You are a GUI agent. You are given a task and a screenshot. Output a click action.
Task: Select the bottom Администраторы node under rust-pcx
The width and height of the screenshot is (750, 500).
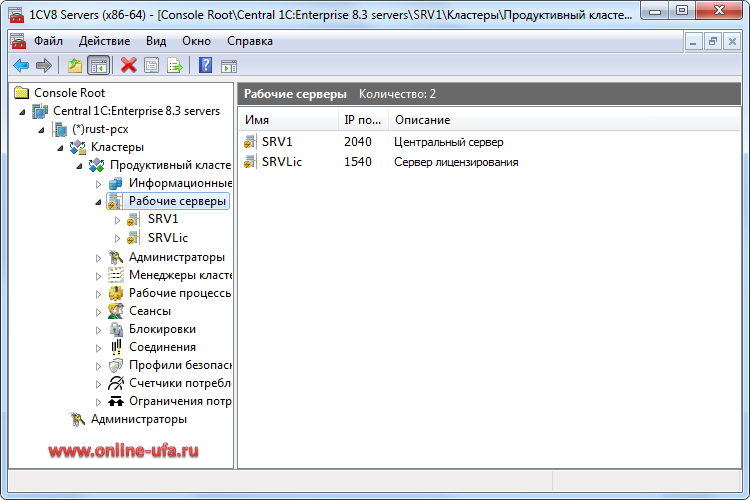coord(139,419)
